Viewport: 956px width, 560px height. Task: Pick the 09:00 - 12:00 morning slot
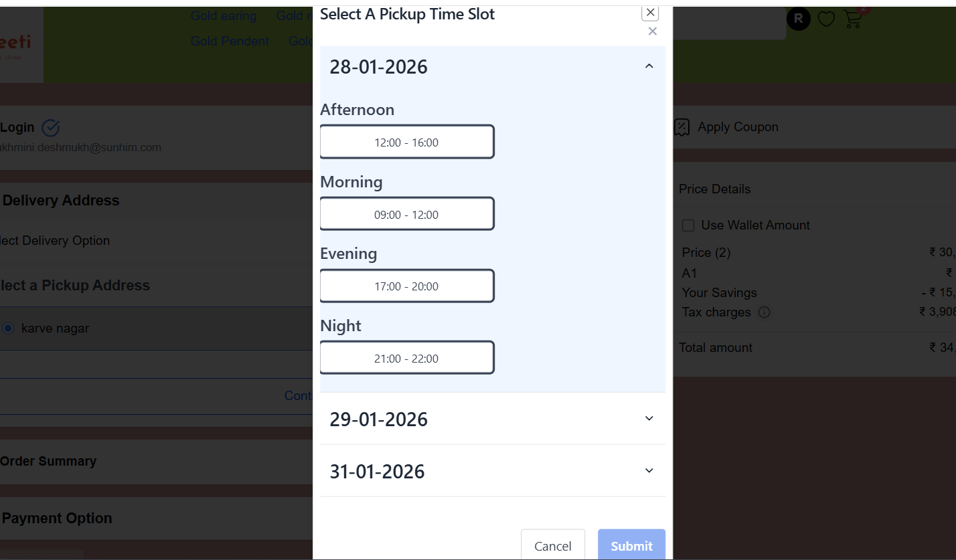407,214
